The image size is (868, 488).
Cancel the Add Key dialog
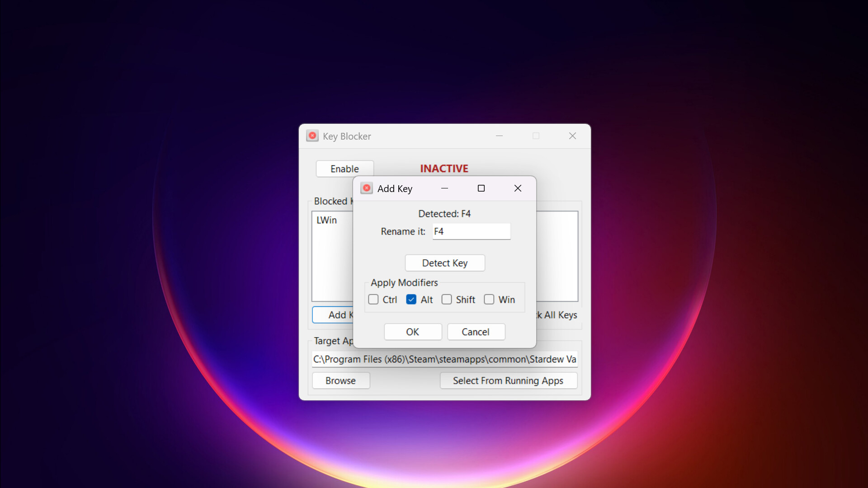point(476,332)
